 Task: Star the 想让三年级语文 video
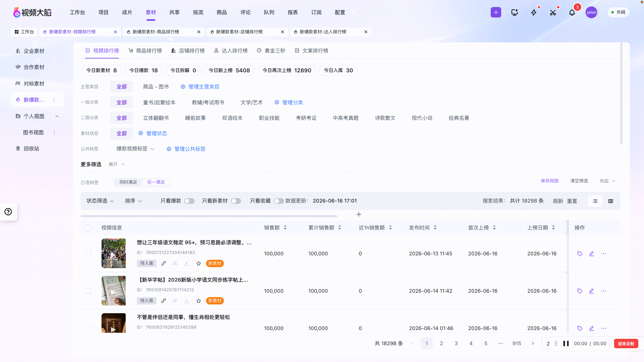(199, 263)
